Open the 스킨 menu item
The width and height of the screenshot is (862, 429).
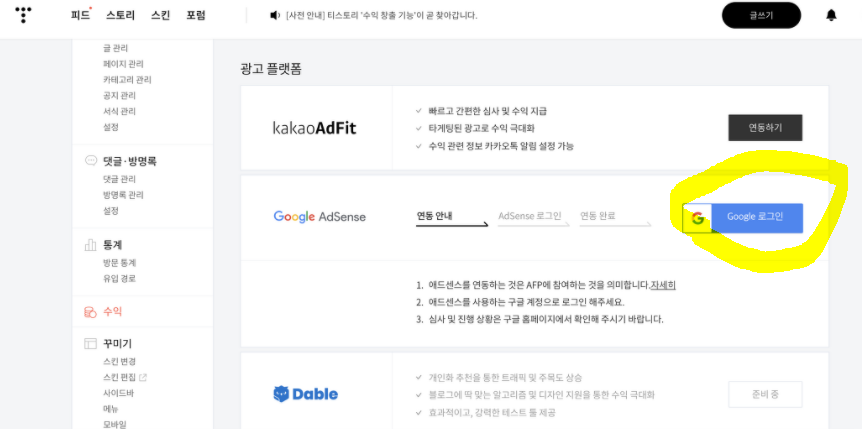[161, 15]
